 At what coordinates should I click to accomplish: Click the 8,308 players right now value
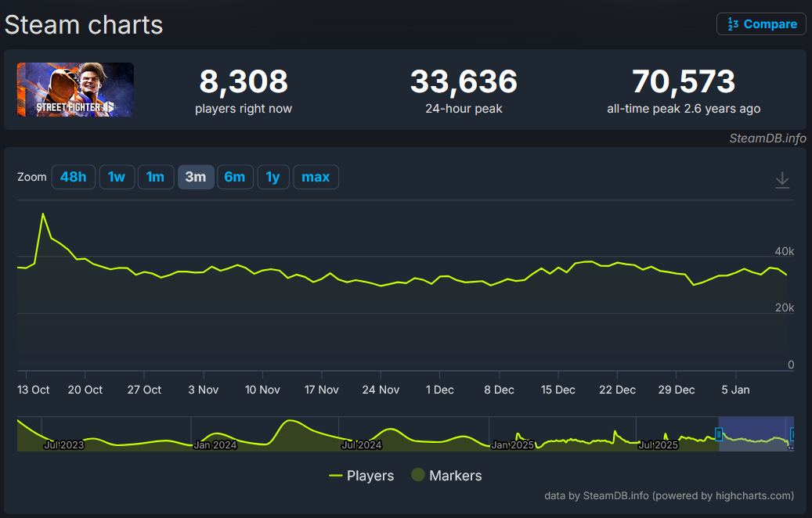(x=244, y=81)
